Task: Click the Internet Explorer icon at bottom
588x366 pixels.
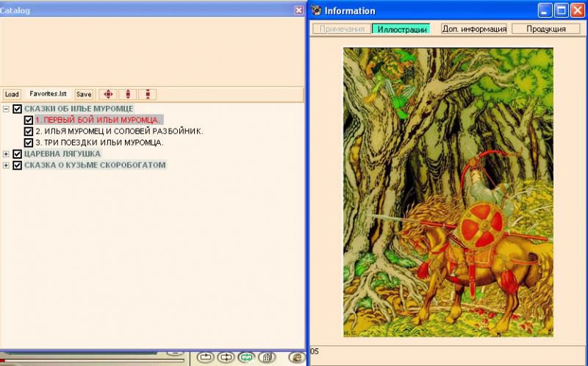Action: (296, 357)
